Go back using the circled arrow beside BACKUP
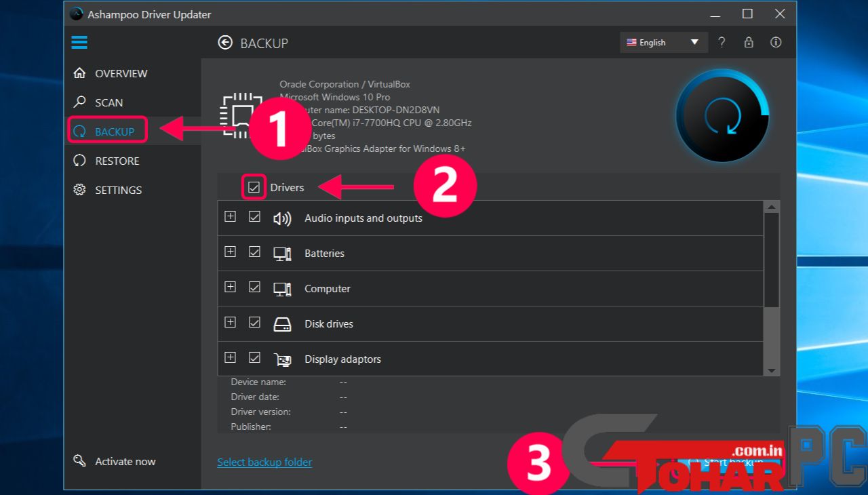The width and height of the screenshot is (868, 495). tap(225, 43)
